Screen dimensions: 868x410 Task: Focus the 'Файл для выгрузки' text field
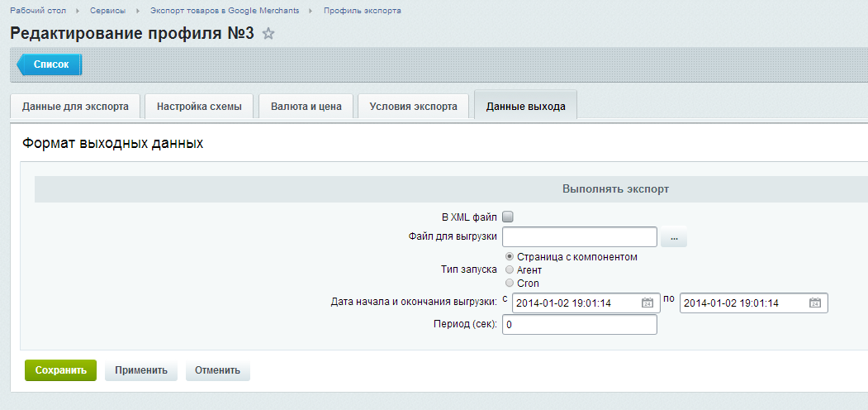click(x=579, y=237)
